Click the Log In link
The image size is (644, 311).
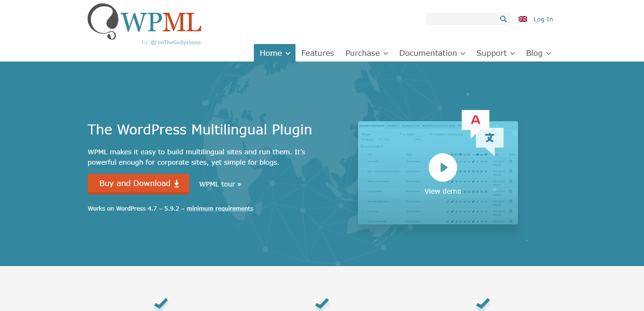543,19
